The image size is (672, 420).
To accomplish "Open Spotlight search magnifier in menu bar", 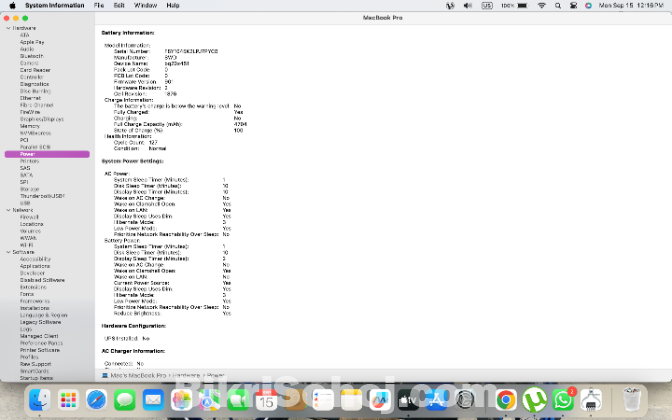I will tap(558, 6).
